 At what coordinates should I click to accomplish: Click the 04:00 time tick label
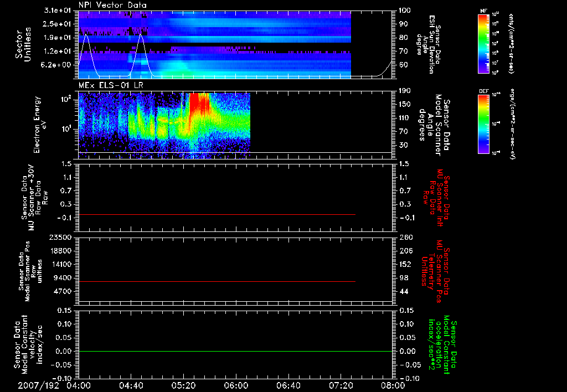(79, 385)
